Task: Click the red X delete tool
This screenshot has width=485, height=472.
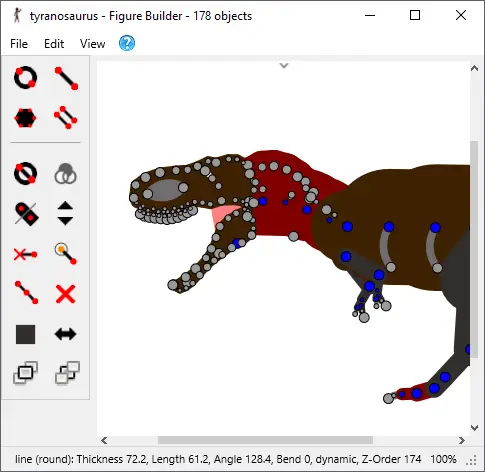Action: pos(65,294)
